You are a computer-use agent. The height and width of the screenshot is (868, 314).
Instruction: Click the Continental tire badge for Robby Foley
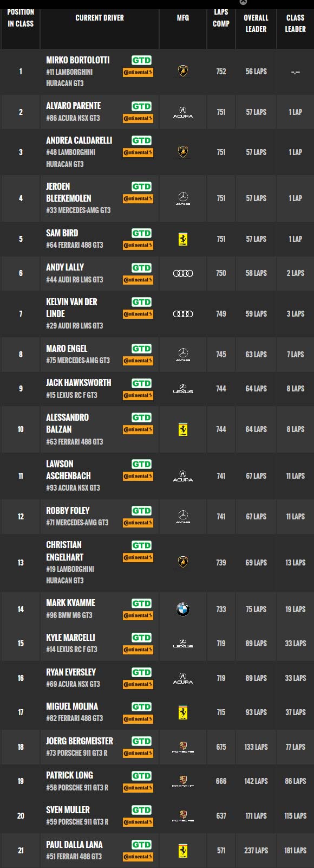click(x=138, y=523)
